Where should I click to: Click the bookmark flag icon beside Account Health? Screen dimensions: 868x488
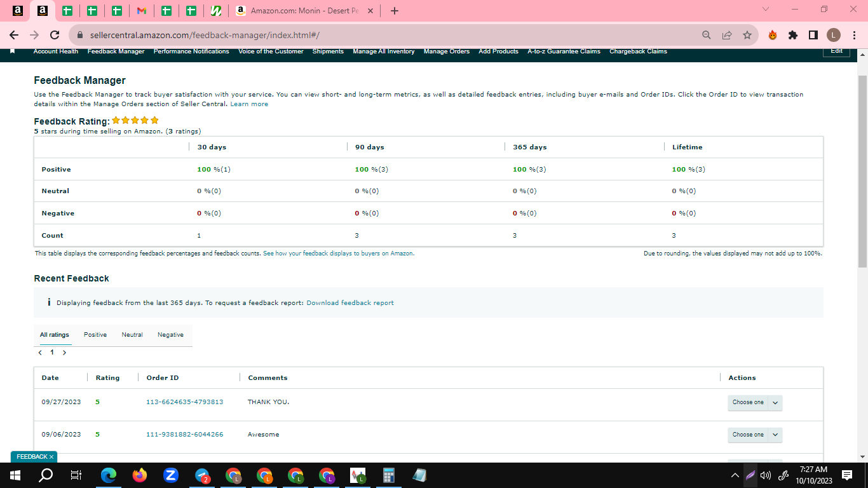[x=13, y=51]
